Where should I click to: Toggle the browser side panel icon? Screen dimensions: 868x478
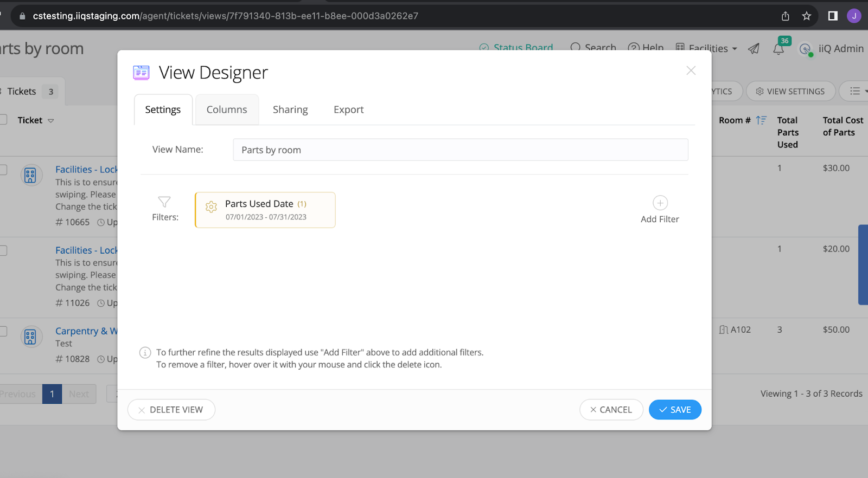pyautogui.click(x=833, y=16)
